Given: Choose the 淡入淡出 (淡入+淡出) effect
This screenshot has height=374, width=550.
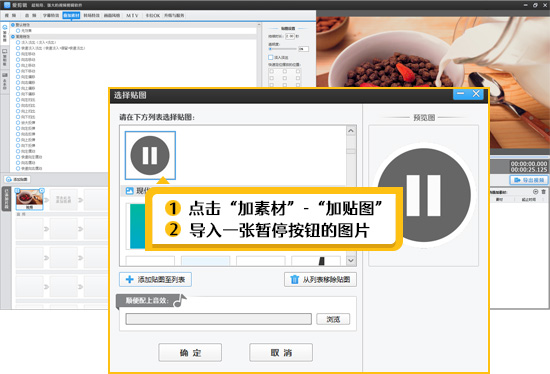Looking at the screenshot, I should (x=36, y=42).
